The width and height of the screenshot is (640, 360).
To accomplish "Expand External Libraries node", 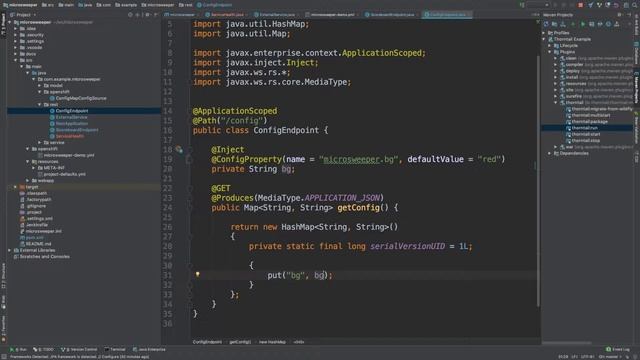I will [9, 250].
